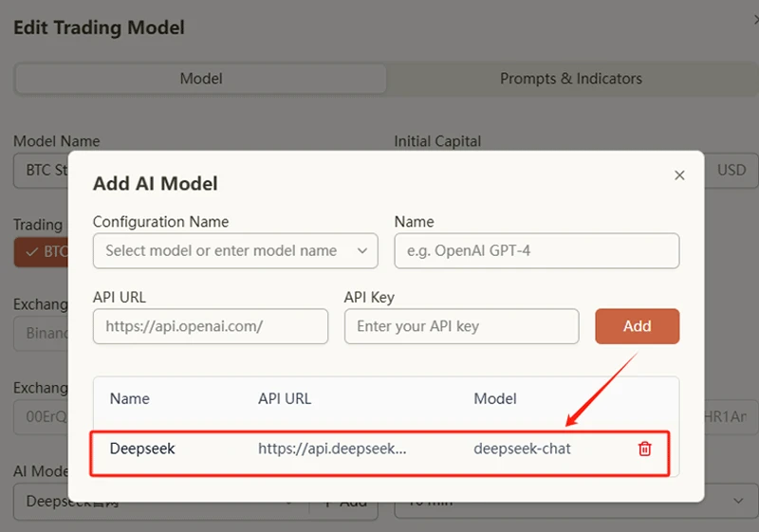
Task: Select the Model tab
Action: (x=201, y=79)
